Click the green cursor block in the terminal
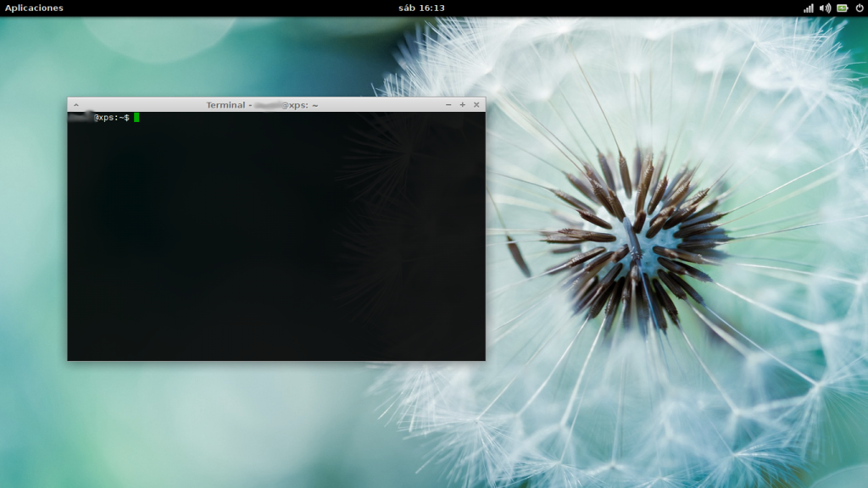This screenshot has width=868, height=488. pos(136,117)
